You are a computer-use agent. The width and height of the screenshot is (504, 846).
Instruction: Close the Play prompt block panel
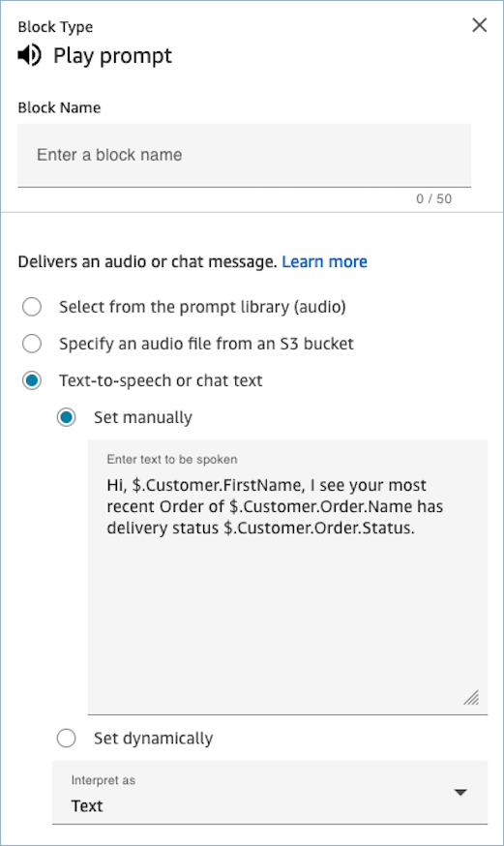479,25
